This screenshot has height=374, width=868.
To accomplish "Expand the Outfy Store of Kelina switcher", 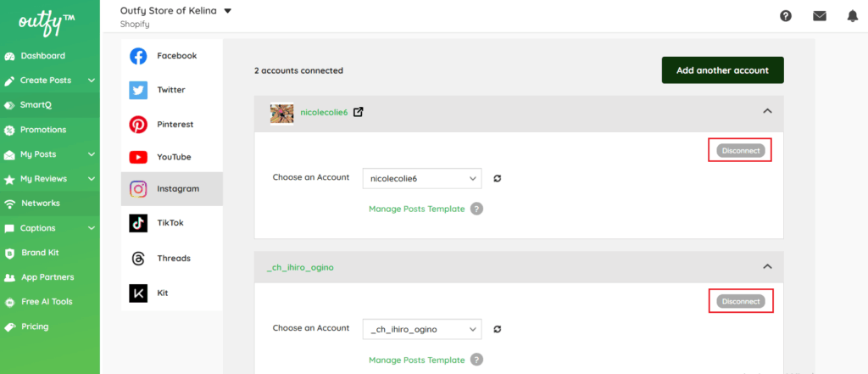I will coord(227,11).
